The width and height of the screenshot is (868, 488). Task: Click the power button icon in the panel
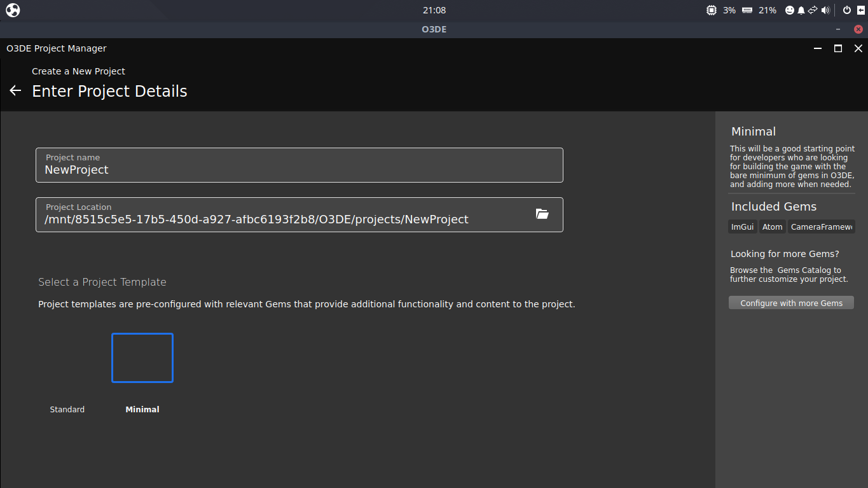[846, 10]
